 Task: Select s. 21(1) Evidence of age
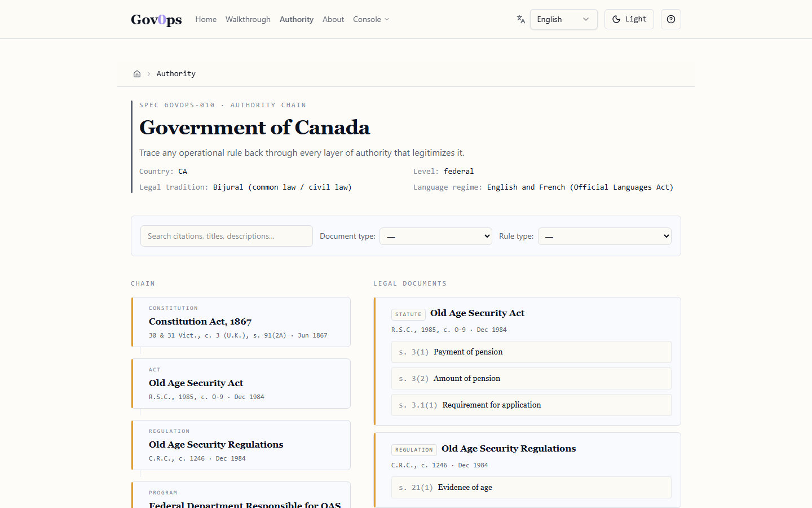[531, 488]
